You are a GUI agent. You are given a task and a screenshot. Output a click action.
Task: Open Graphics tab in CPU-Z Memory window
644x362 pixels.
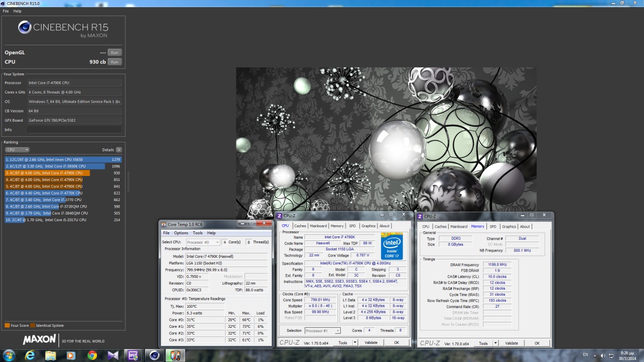pyautogui.click(x=509, y=227)
